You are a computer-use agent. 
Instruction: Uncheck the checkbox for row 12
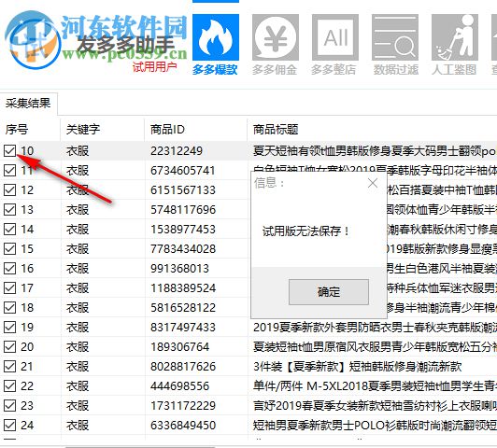10,190
